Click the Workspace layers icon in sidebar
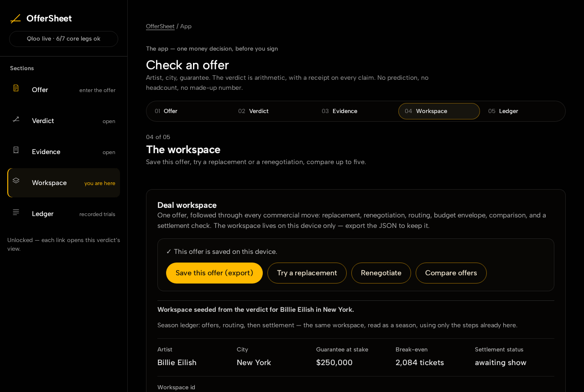This screenshot has height=392, width=584. (x=16, y=181)
